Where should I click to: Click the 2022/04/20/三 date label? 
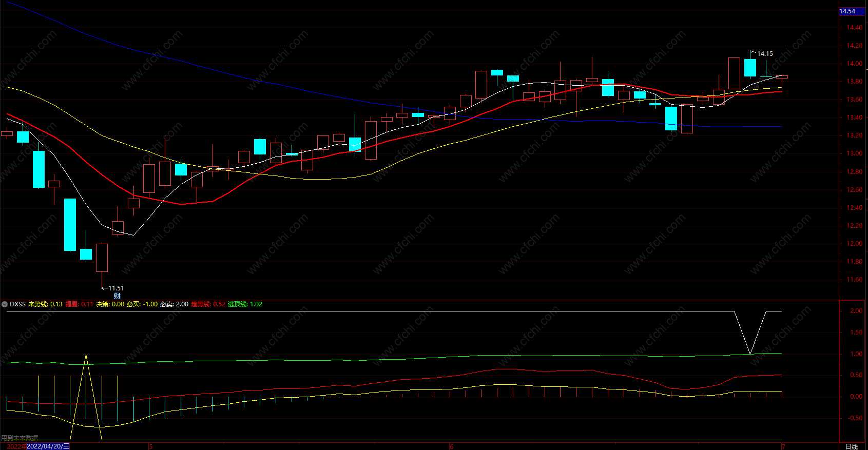[48, 446]
